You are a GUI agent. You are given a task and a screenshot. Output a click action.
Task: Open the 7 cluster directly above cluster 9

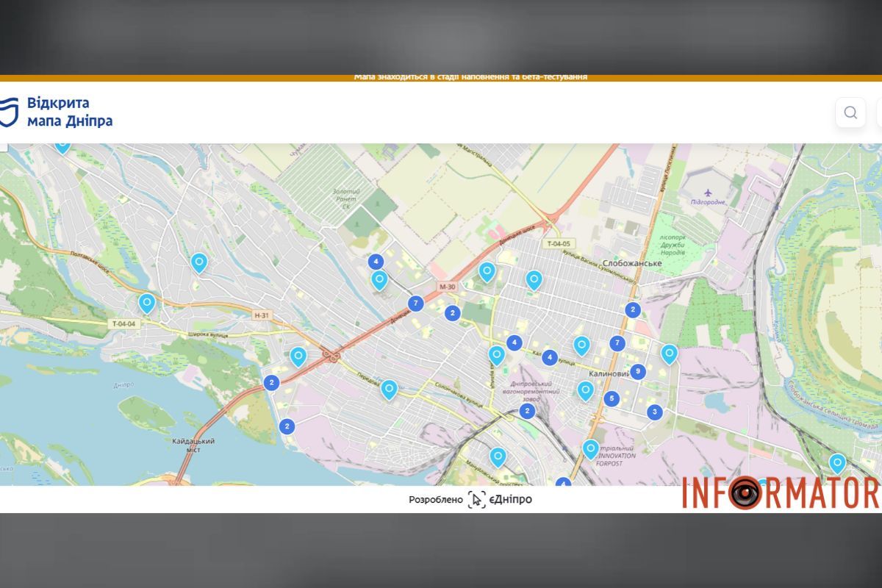point(617,343)
